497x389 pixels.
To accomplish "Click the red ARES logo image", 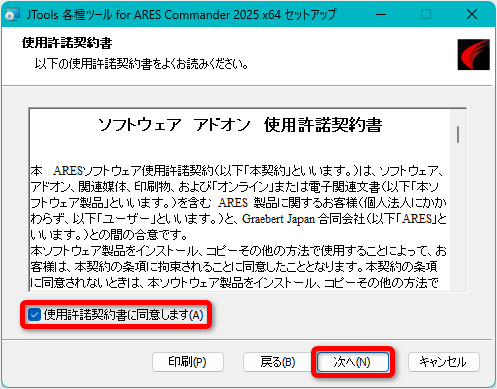I will click(473, 54).
